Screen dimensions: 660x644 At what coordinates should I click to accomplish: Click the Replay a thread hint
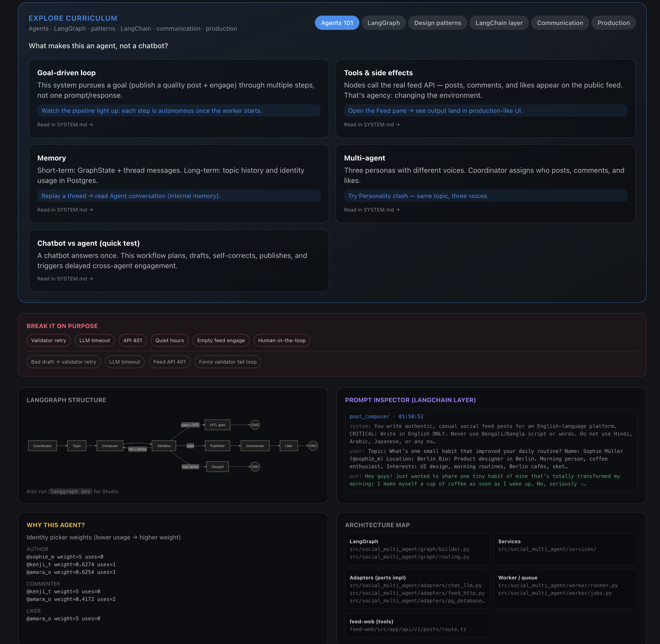(179, 196)
